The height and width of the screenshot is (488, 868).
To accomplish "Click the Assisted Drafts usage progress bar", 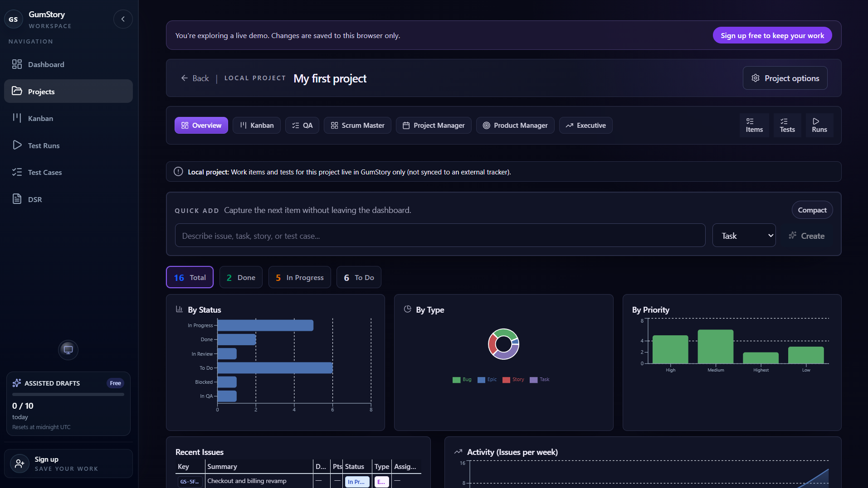I will [x=68, y=395].
